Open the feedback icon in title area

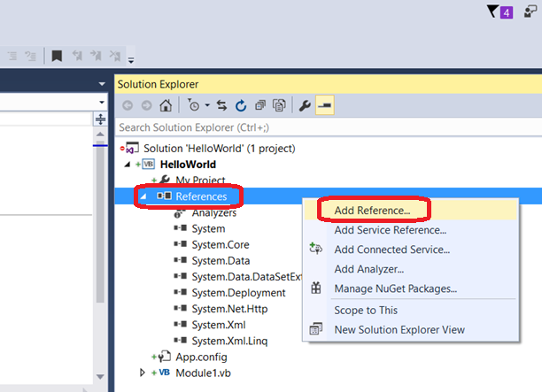(x=530, y=12)
